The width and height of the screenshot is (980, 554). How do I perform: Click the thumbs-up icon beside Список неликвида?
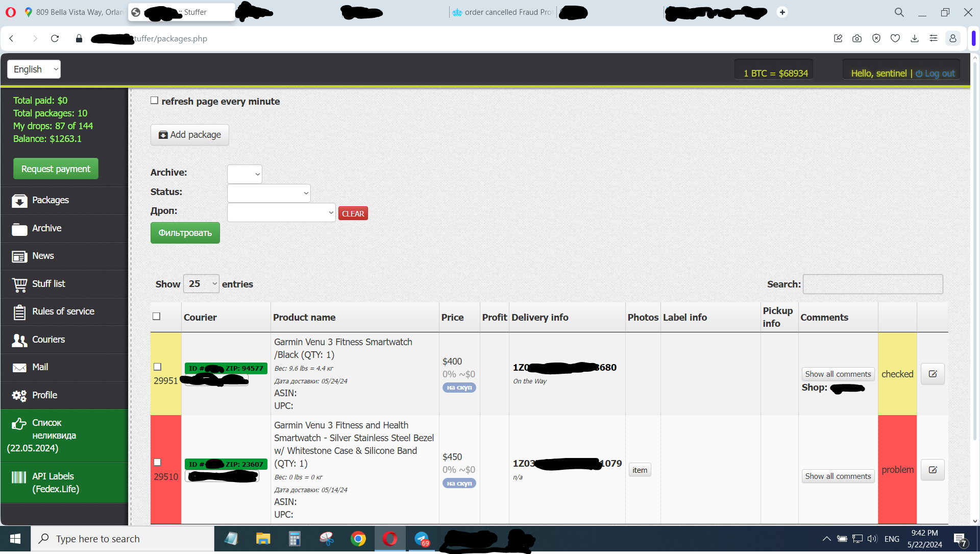[x=19, y=423]
